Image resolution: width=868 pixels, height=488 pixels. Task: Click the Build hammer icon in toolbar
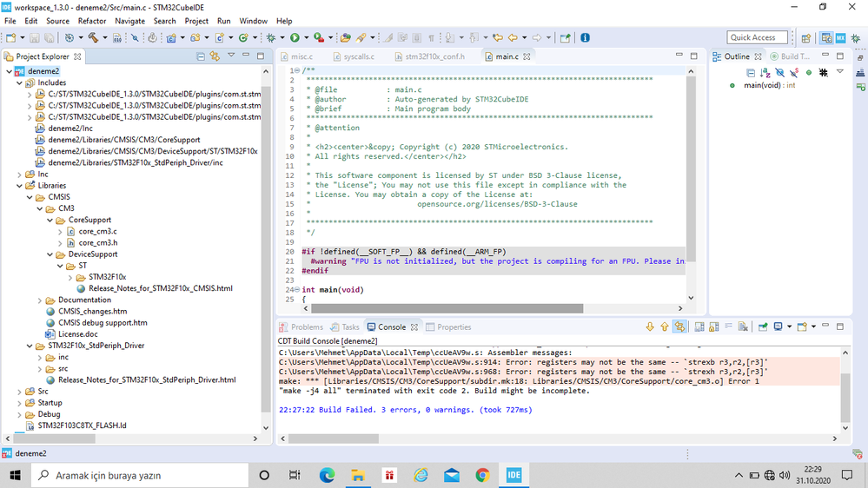point(93,37)
